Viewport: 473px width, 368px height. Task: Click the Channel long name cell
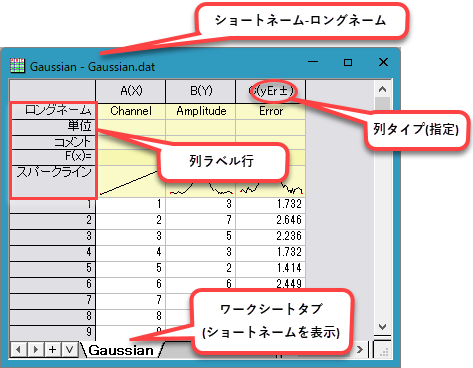131,111
